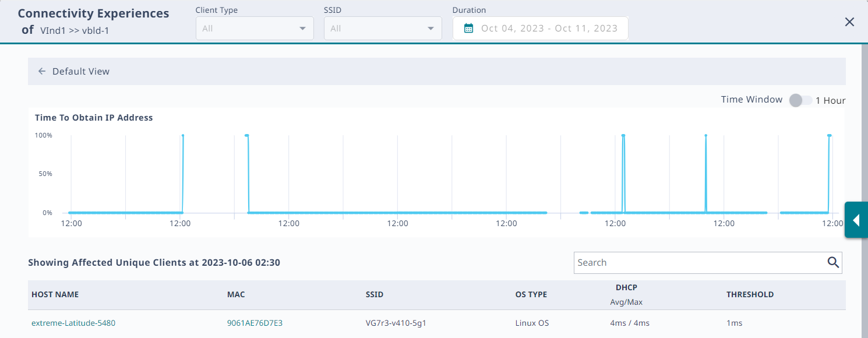Screen dimensions: 868x338
Task: Sort by MAC column header
Action: click(x=236, y=295)
